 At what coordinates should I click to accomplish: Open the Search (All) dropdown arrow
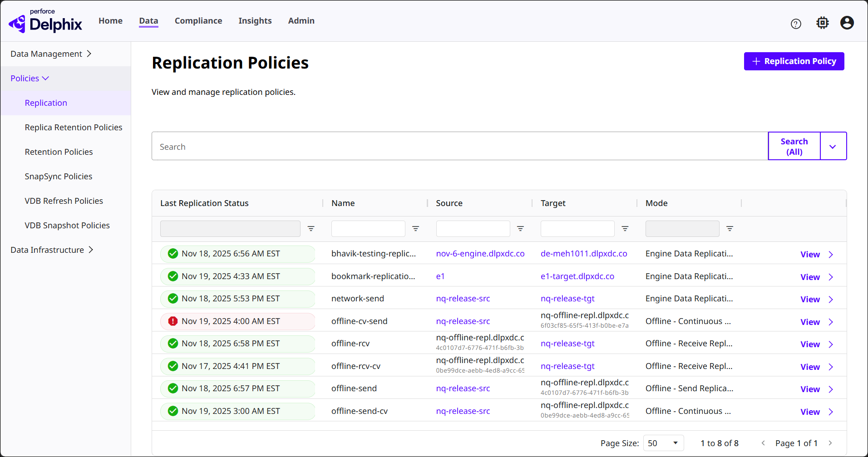pyautogui.click(x=833, y=147)
